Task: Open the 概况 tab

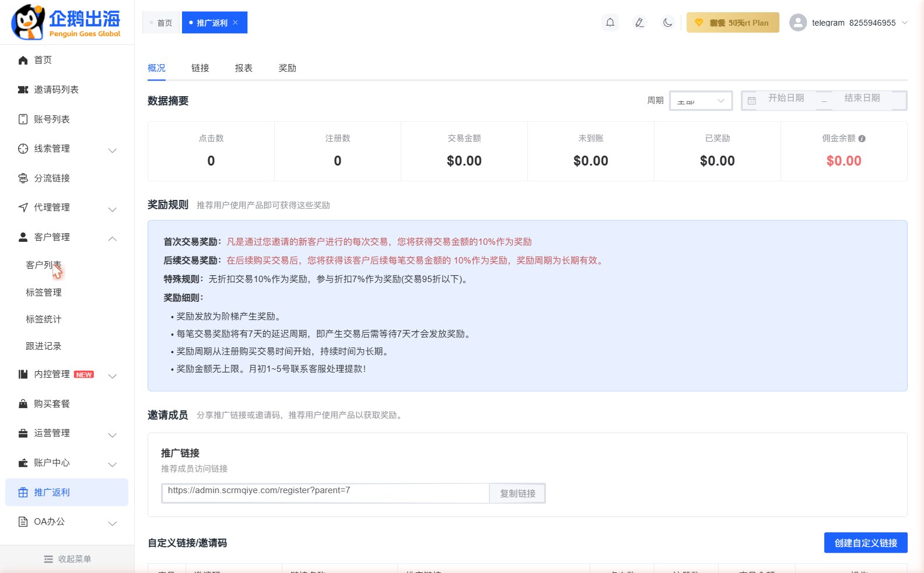Action: [x=156, y=68]
